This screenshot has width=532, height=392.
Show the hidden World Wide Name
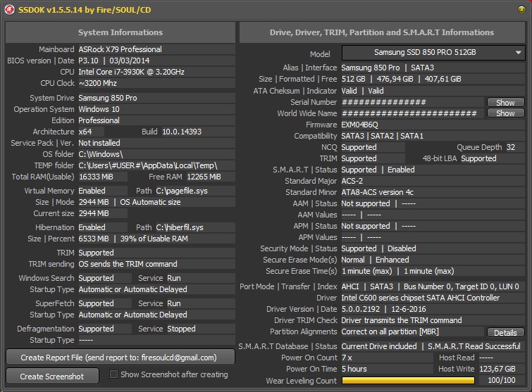pyautogui.click(x=505, y=113)
